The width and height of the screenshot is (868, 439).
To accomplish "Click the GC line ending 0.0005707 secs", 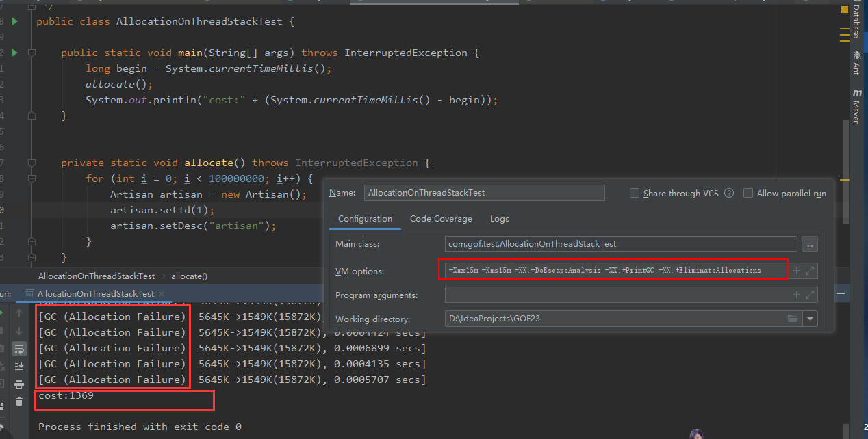I will pos(232,380).
